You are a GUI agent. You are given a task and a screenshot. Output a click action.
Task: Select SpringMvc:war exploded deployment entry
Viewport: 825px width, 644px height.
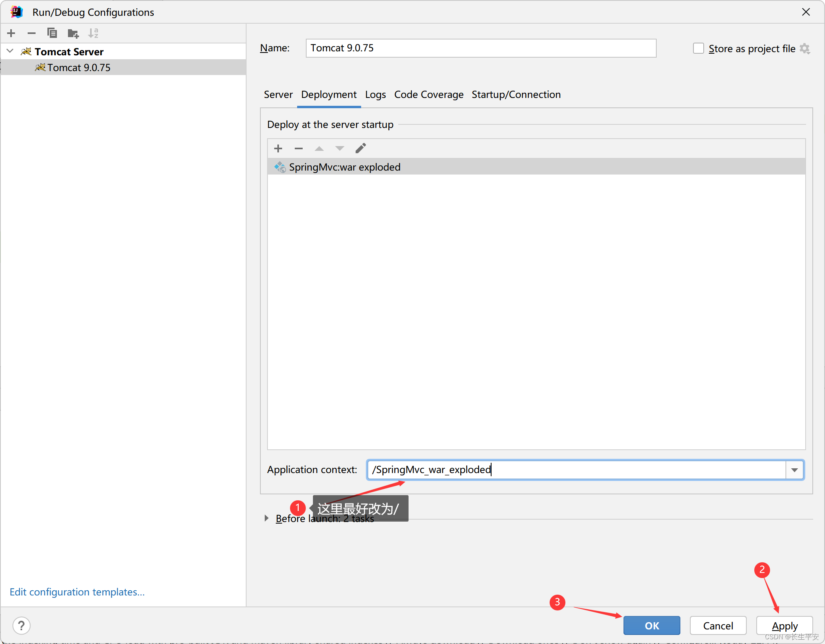[x=537, y=167]
